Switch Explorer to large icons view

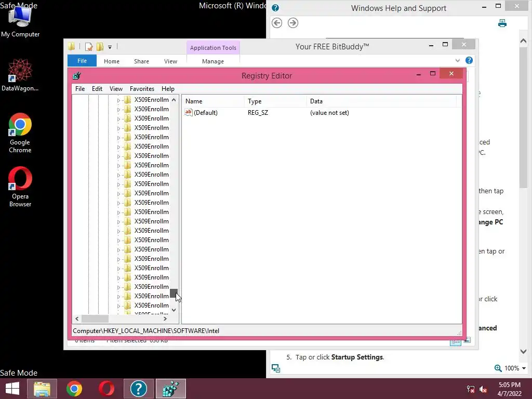467,340
